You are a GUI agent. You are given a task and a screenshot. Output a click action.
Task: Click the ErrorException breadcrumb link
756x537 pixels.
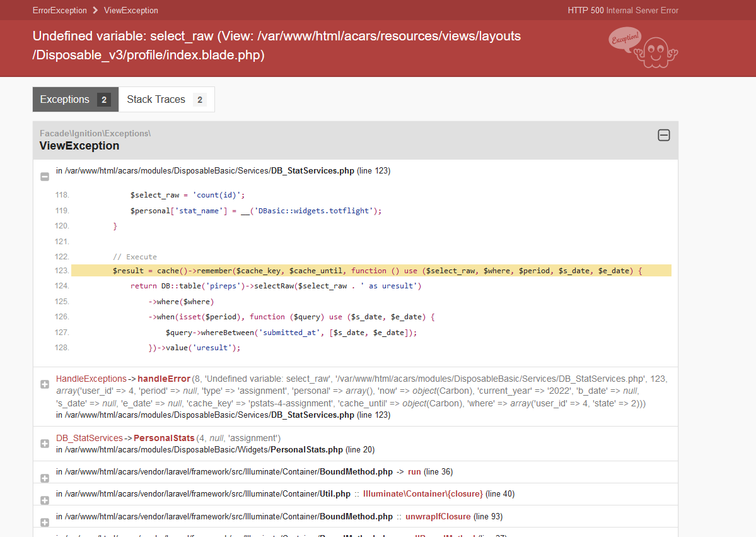60,10
